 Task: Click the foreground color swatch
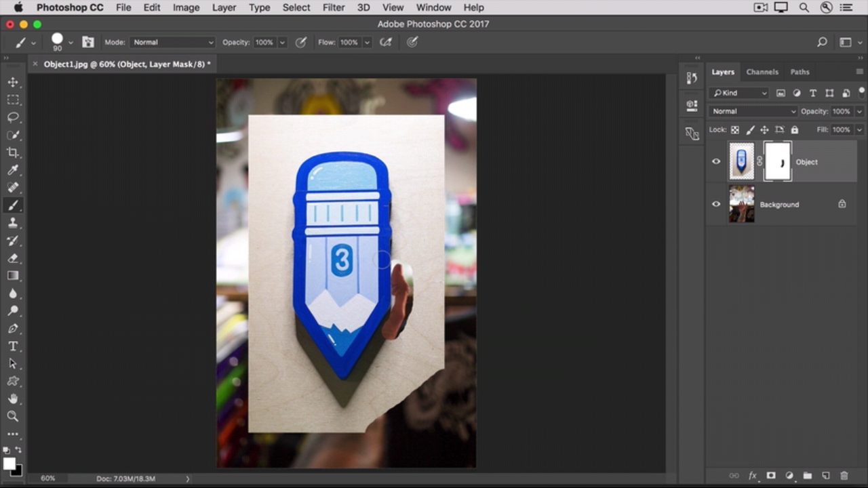coord(9,464)
